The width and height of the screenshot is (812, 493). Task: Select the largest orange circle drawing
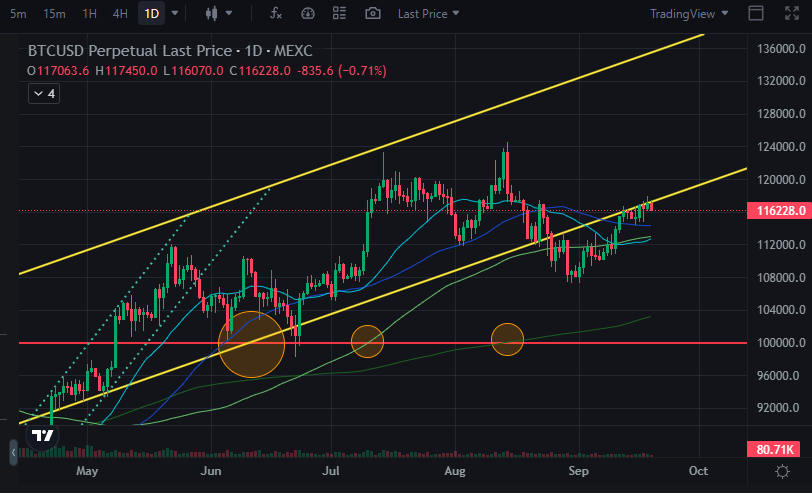tap(252, 344)
